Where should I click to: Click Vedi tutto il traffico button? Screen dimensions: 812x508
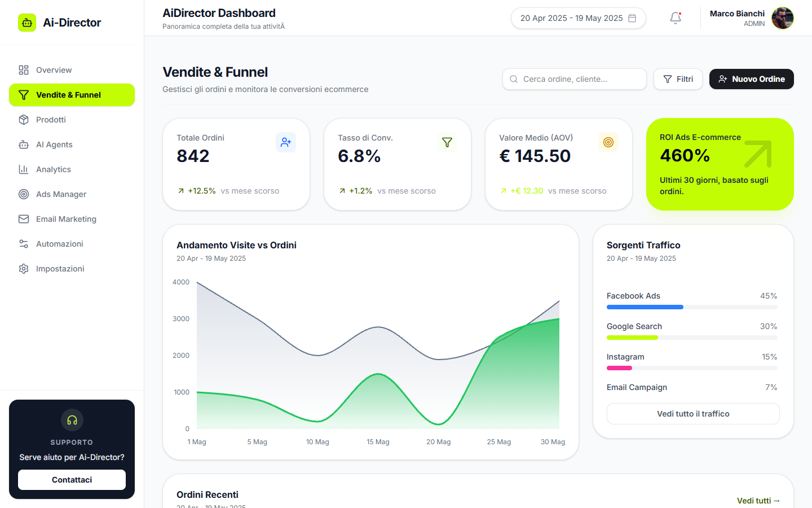pyautogui.click(x=693, y=414)
